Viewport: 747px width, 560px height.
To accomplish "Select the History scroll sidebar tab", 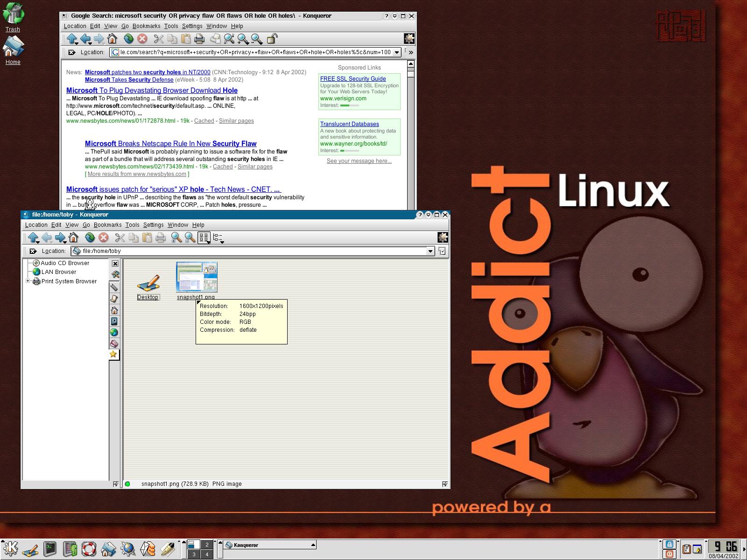I will point(114,299).
